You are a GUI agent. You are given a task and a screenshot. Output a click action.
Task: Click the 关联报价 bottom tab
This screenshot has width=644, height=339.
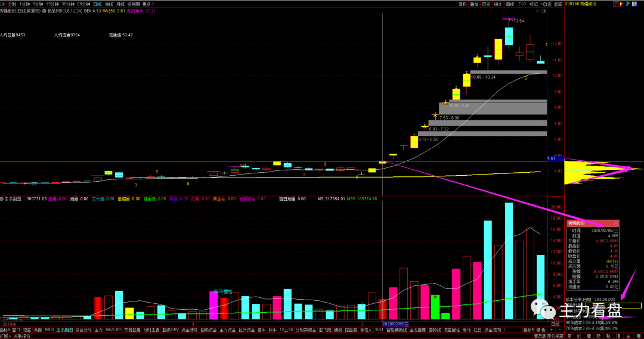click(22, 336)
